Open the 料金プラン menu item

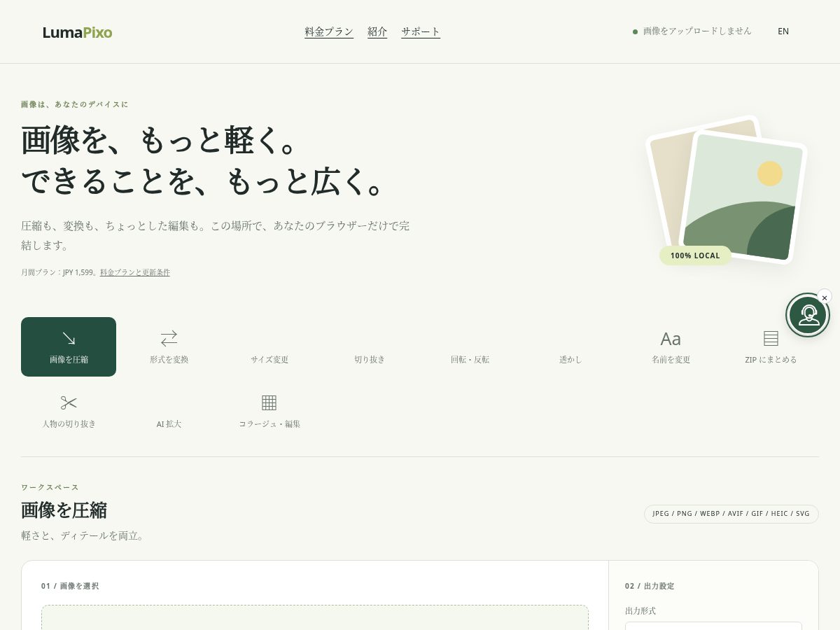point(329,31)
